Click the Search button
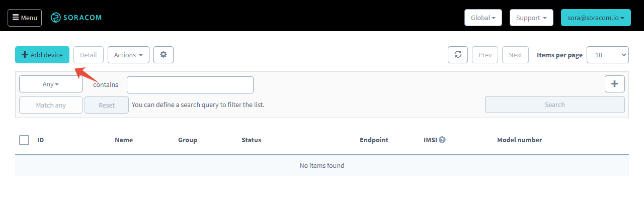Viewport: 644px width, 201px height. tap(554, 105)
